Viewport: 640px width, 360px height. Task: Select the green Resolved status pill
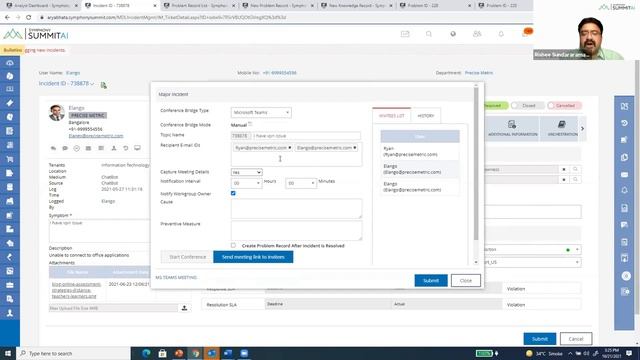[x=495, y=105]
